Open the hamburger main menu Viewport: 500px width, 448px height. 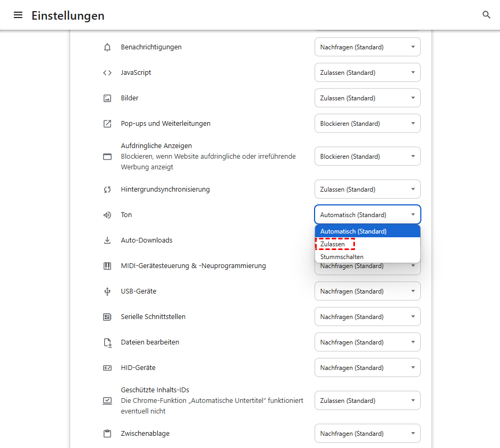pos(18,15)
